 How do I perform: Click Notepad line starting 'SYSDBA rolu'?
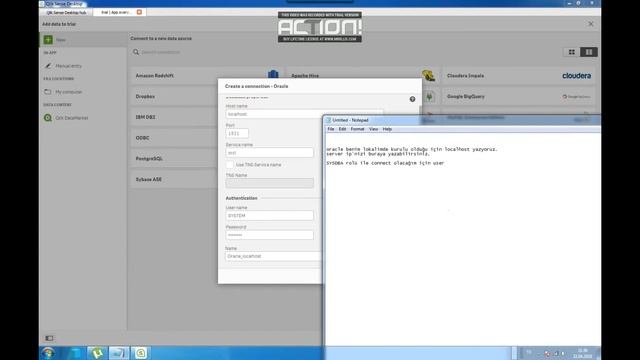point(385,163)
